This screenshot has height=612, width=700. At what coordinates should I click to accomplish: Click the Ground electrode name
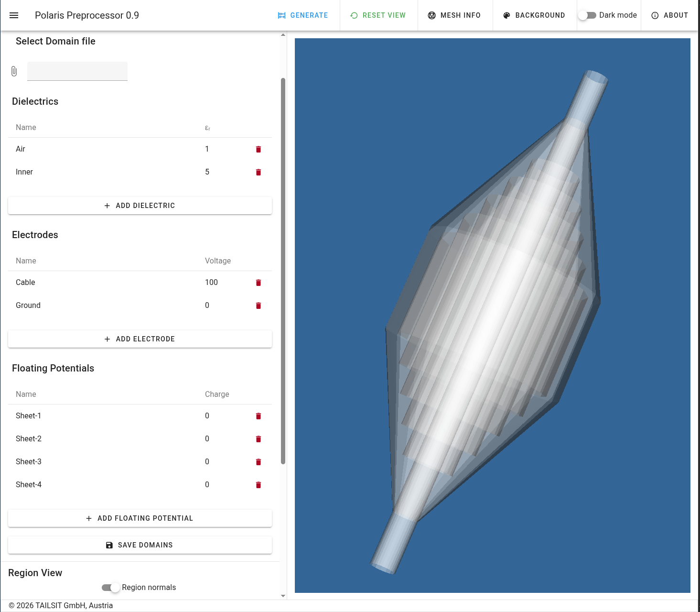[x=28, y=306]
